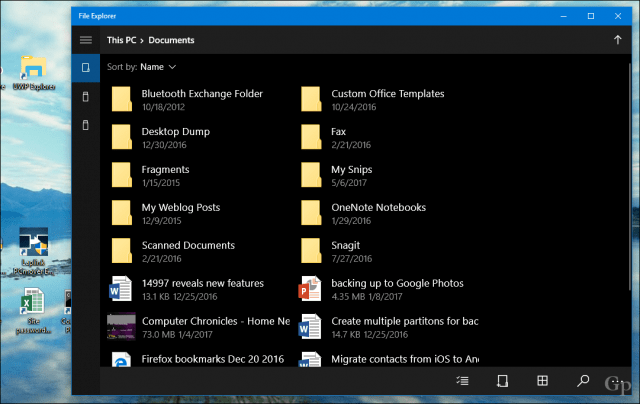The image size is (640, 404).
Task: Navigate to This PC breadcrumb
Action: (x=122, y=40)
